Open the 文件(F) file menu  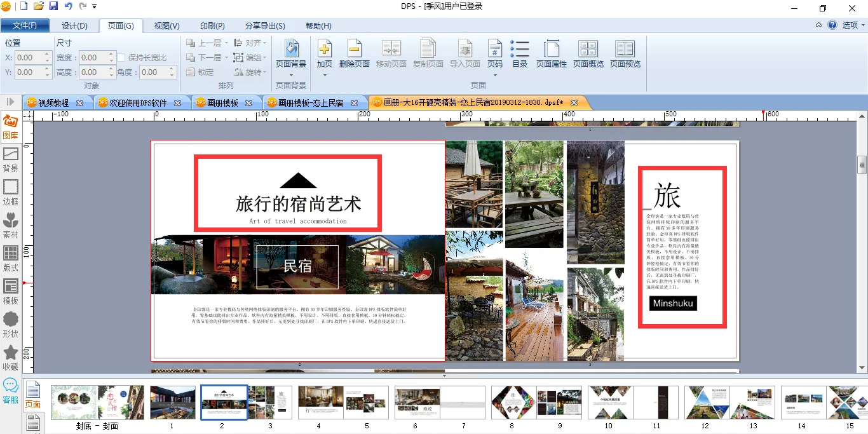point(25,26)
